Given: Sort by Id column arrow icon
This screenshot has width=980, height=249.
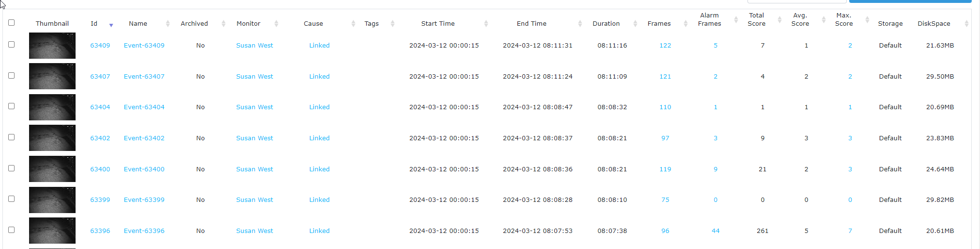Looking at the screenshot, I should tap(111, 25).
